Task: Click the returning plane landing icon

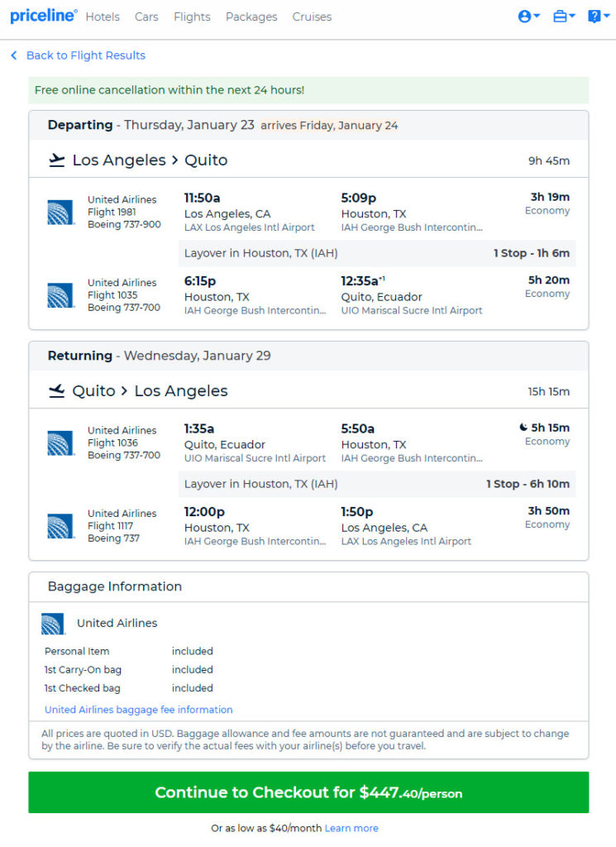Action: tap(57, 390)
